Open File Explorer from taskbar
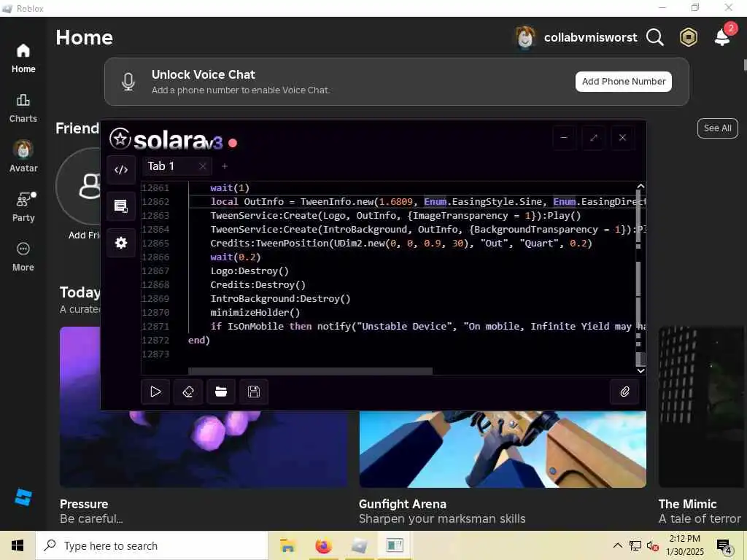This screenshot has height=560, width=747. click(287, 545)
